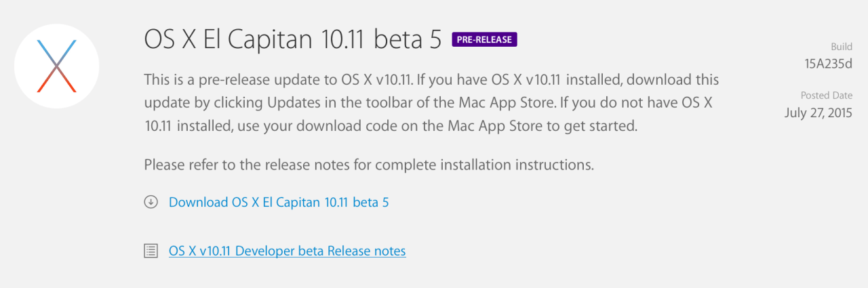Click the circular download arrow icon

[x=151, y=202]
